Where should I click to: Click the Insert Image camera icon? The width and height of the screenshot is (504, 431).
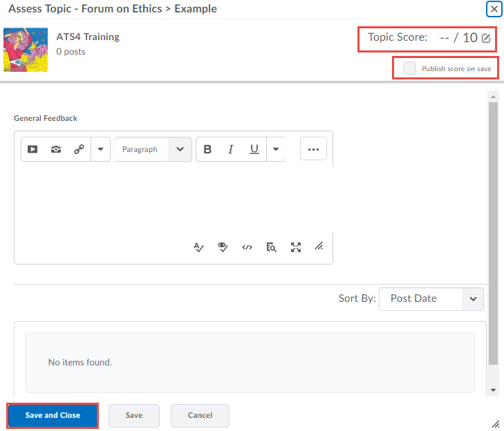click(x=56, y=149)
